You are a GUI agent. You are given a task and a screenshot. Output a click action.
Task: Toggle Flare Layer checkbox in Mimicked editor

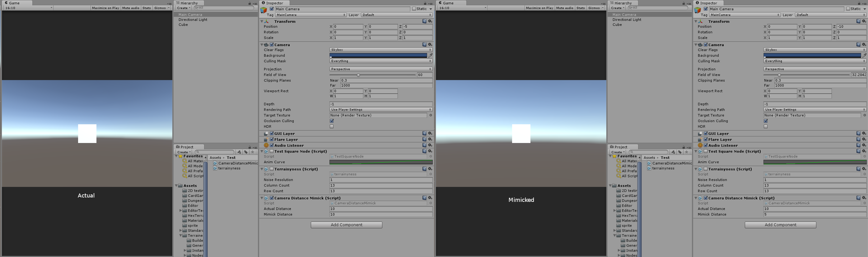pyautogui.click(x=706, y=139)
